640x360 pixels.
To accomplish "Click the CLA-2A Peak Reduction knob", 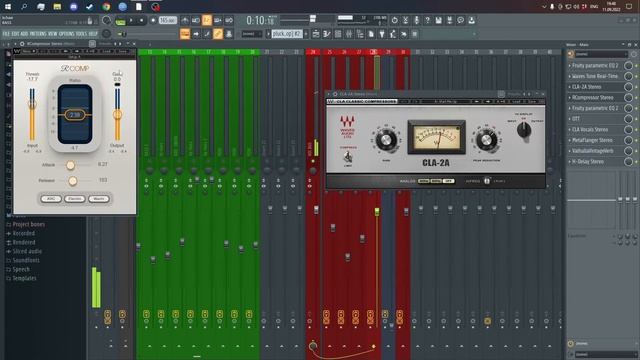I will click(486, 140).
